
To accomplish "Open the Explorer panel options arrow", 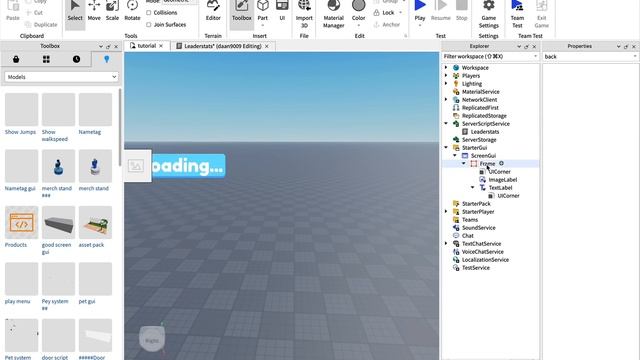I will click(x=519, y=46).
